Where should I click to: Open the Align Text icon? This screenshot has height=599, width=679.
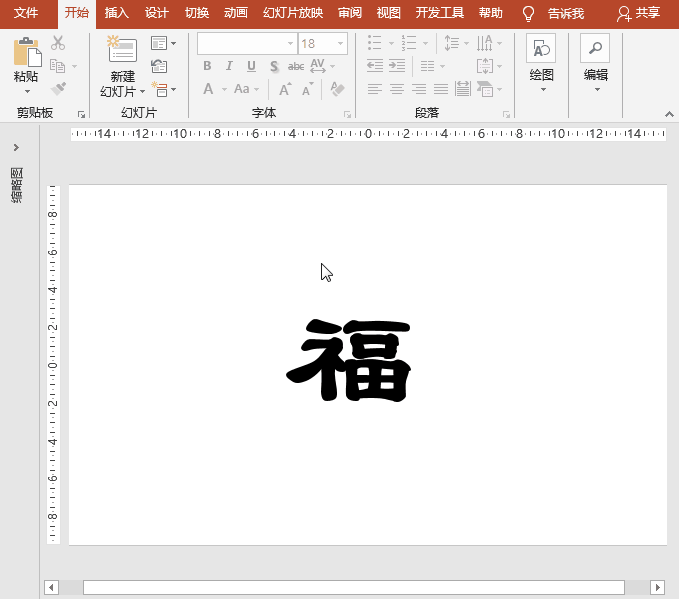pyautogui.click(x=485, y=66)
